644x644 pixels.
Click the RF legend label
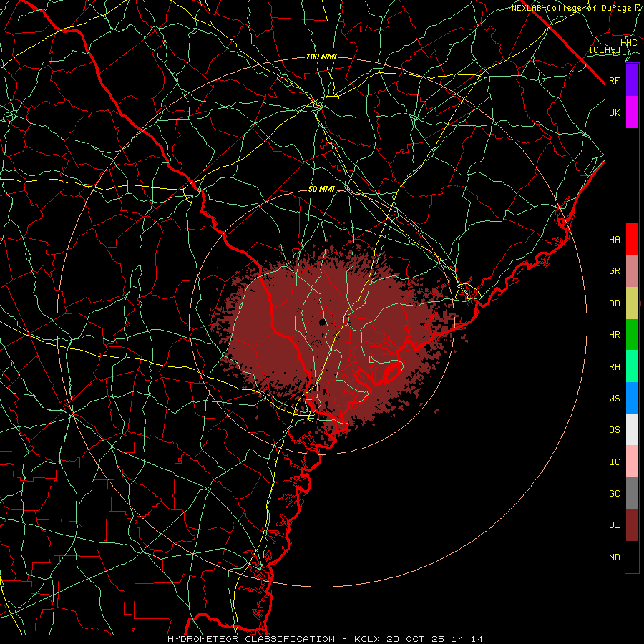[x=615, y=80]
